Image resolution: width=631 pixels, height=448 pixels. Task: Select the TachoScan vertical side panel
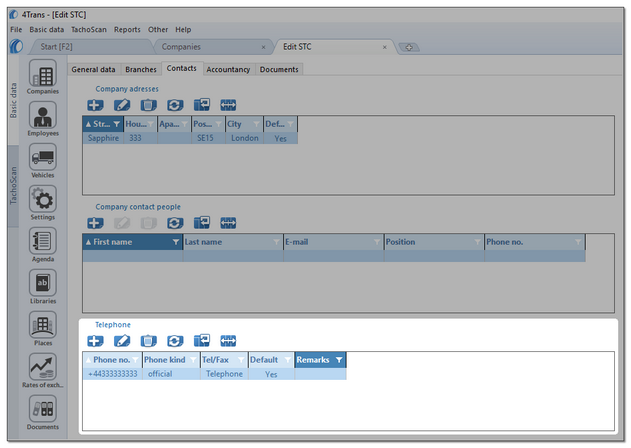tap(13, 186)
